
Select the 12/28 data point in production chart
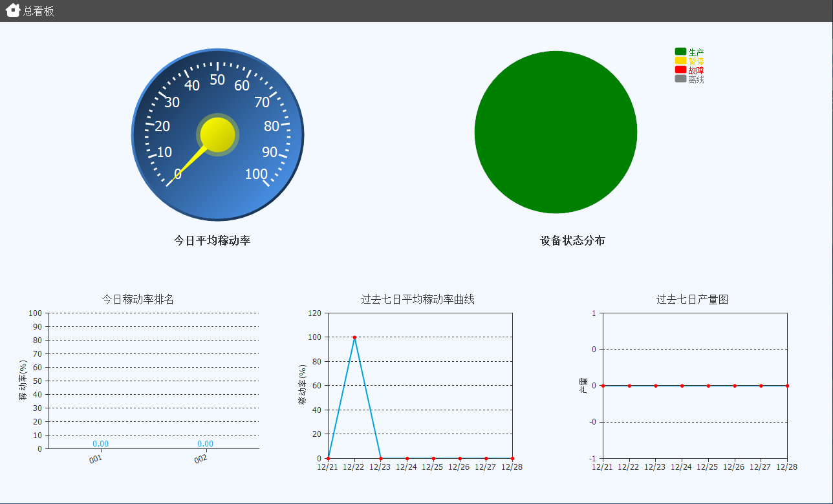pos(787,386)
